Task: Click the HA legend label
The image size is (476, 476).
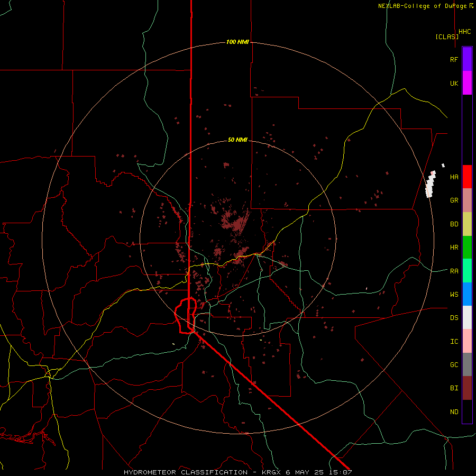Action: (x=454, y=177)
